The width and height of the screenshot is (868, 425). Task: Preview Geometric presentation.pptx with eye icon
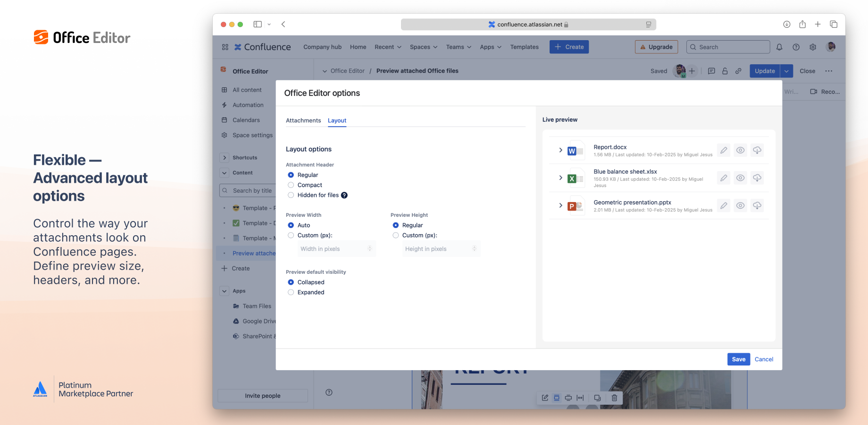click(x=741, y=205)
